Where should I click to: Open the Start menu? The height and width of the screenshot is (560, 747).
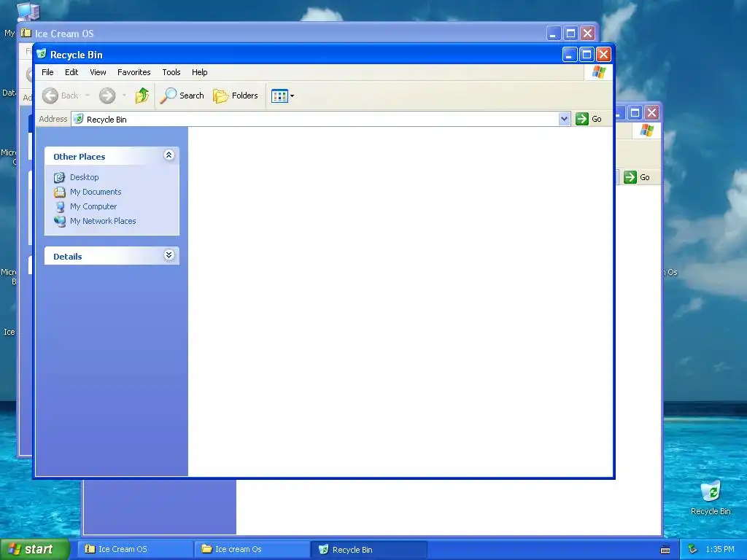tap(35, 550)
